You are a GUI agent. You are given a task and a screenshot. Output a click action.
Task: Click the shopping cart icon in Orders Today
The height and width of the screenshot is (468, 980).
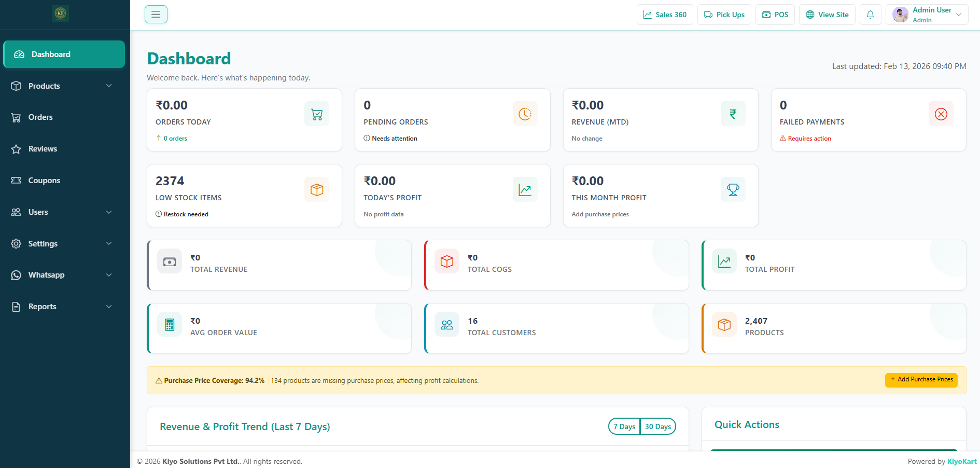tap(316, 114)
